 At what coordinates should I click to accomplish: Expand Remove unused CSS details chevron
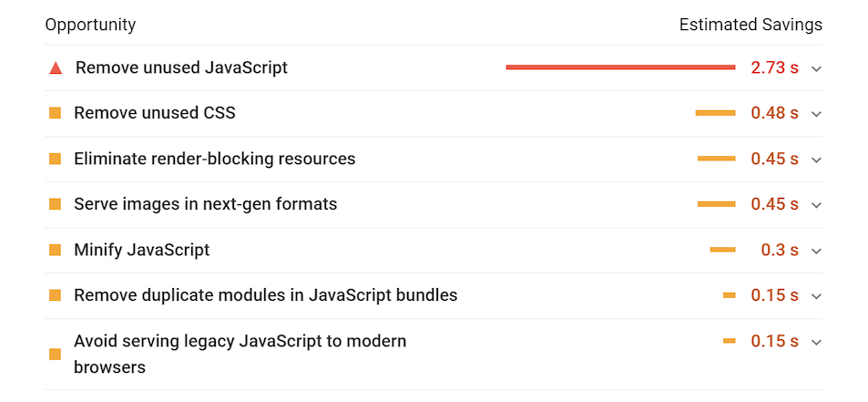[816, 114]
